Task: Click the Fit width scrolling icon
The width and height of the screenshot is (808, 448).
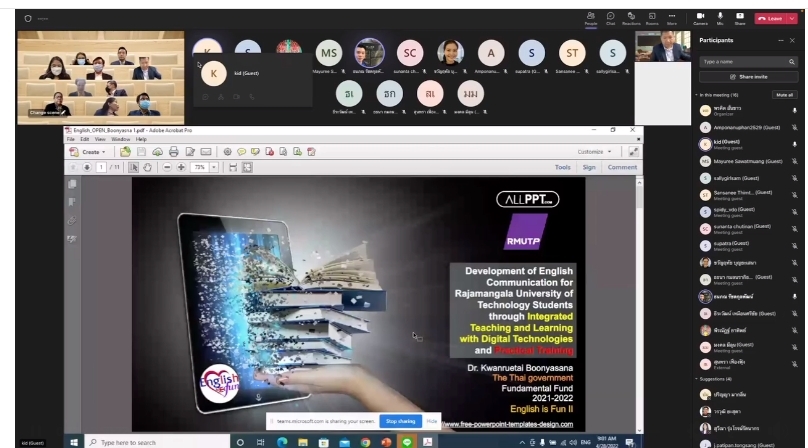Action: (233, 168)
